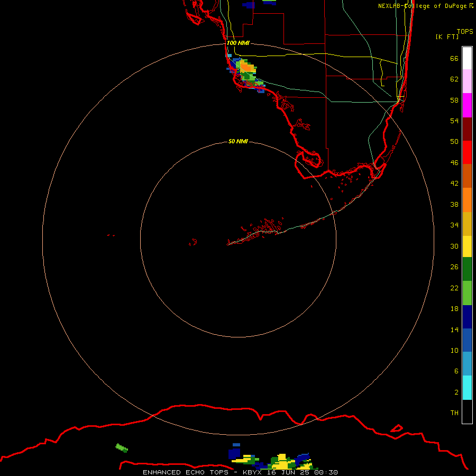Click the "100 NMI" range ring label

pos(238,43)
